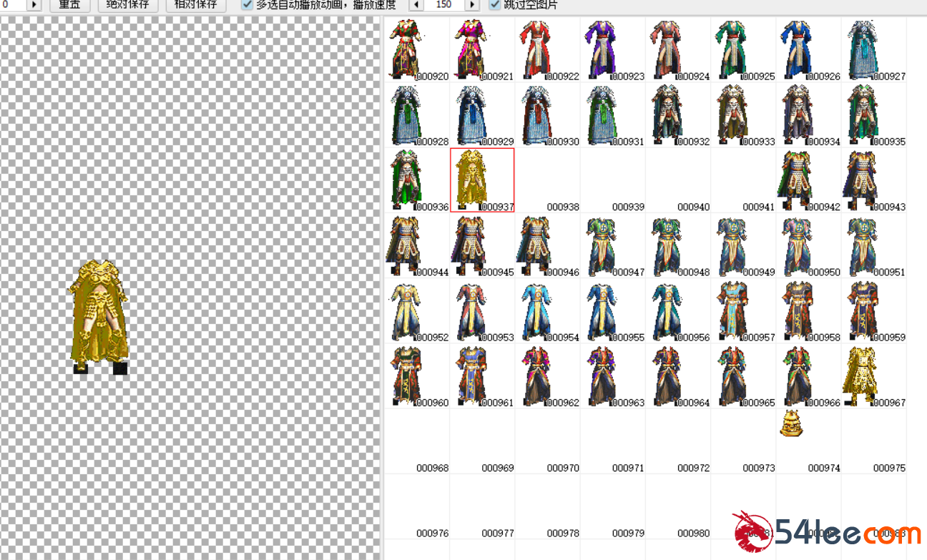Select thumbnail 000945 purple caped armor
Screen dimensions: 927x560
483,245
